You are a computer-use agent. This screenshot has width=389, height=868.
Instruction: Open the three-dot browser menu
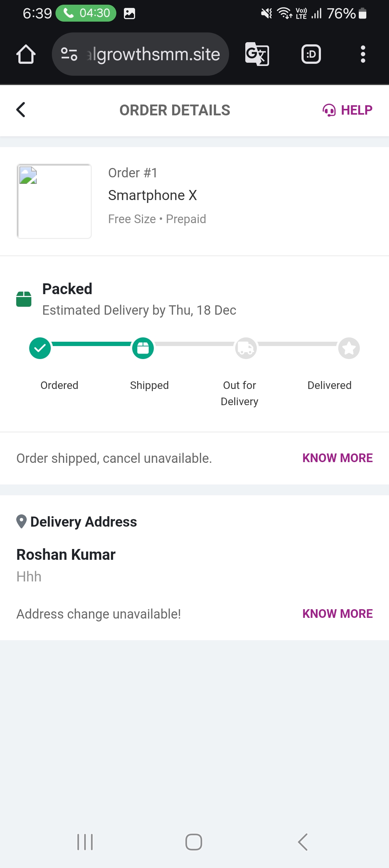tap(363, 54)
